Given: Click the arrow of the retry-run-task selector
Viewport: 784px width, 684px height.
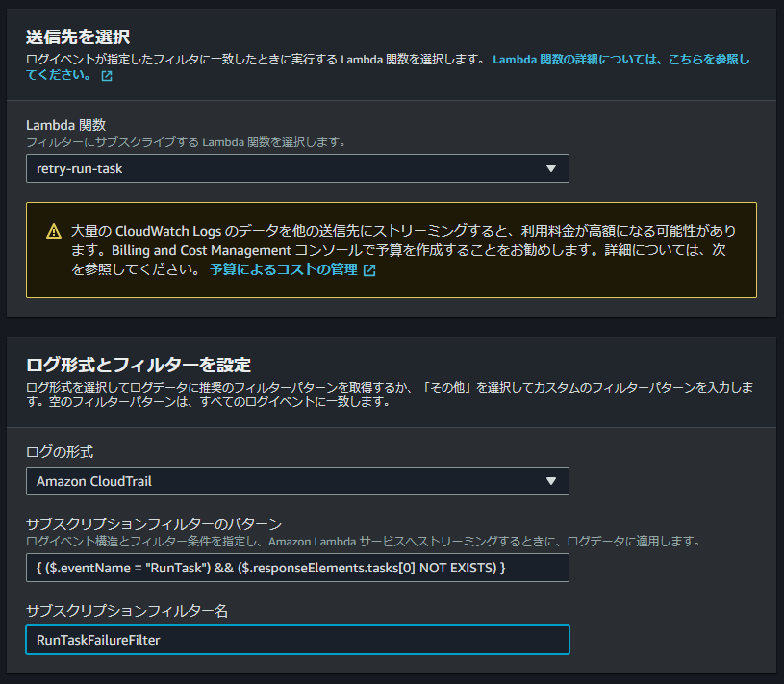Looking at the screenshot, I should (x=551, y=168).
